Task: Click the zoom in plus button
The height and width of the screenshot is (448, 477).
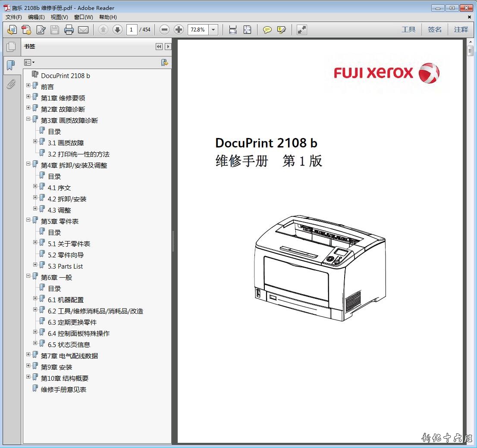Action: [x=179, y=30]
